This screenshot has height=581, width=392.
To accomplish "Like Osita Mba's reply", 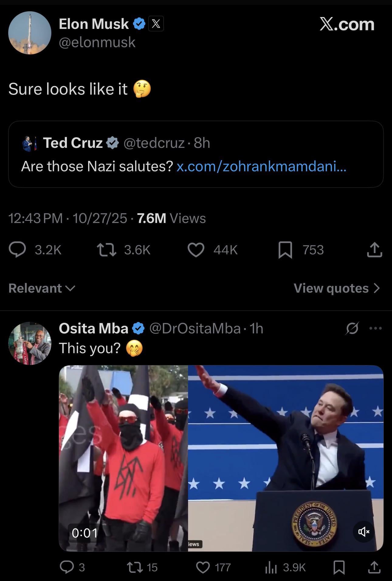I will point(203,567).
